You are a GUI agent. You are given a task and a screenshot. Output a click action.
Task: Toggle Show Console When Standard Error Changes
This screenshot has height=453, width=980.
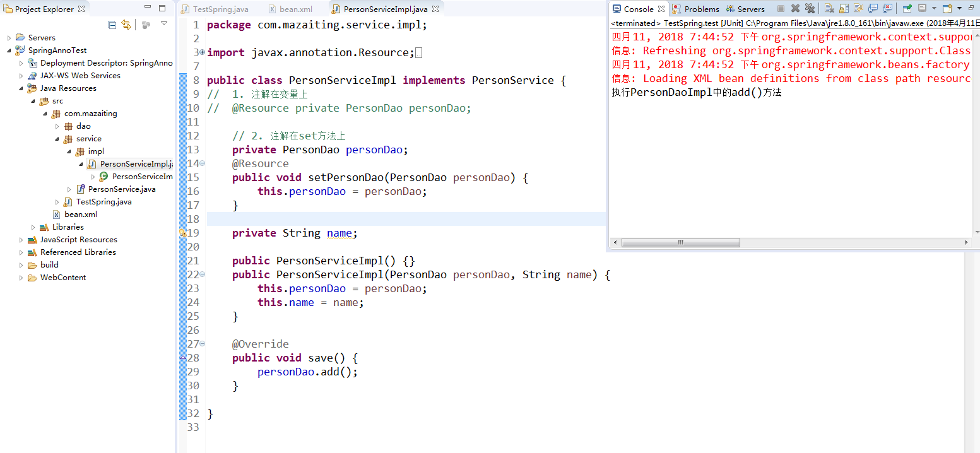coord(888,9)
